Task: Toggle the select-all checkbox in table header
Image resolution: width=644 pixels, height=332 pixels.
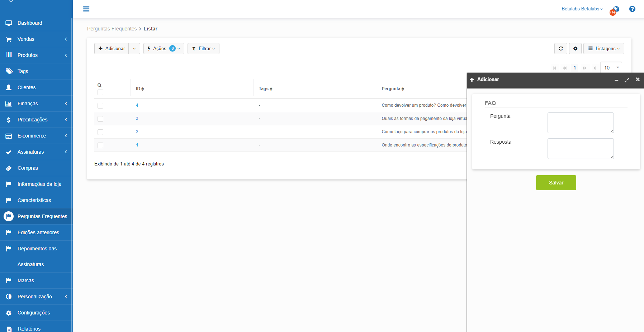Action: [x=100, y=93]
